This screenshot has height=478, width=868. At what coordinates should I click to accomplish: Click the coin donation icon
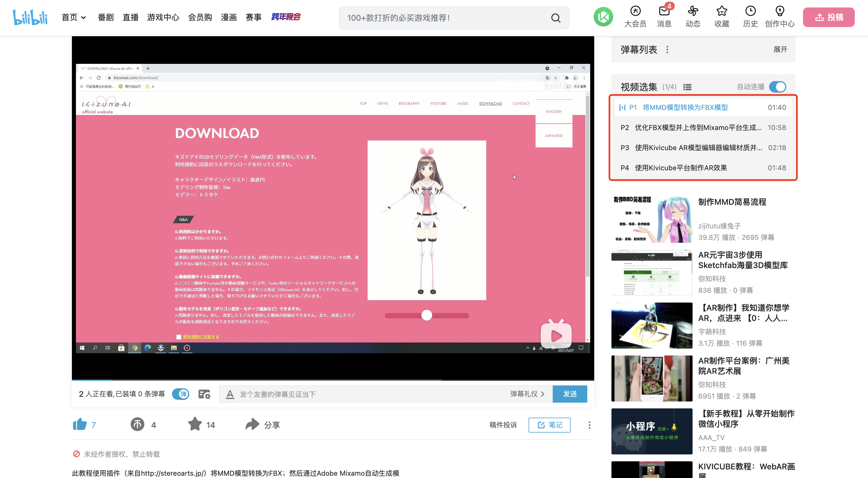pos(137,425)
